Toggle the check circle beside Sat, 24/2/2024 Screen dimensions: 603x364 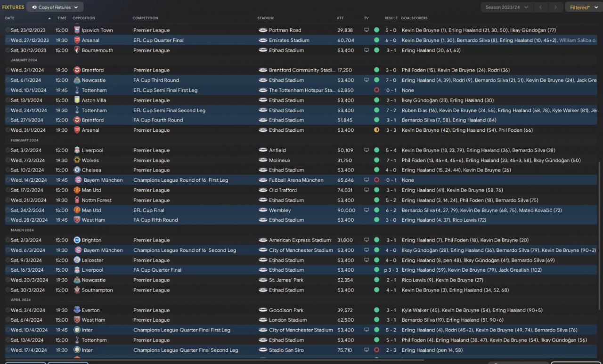(8, 210)
